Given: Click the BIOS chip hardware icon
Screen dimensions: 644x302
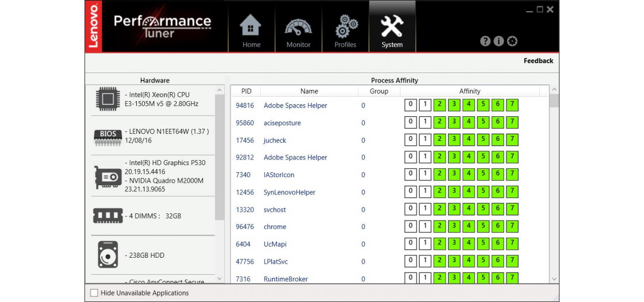Looking at the screenshot, I should tap(108, 137).
